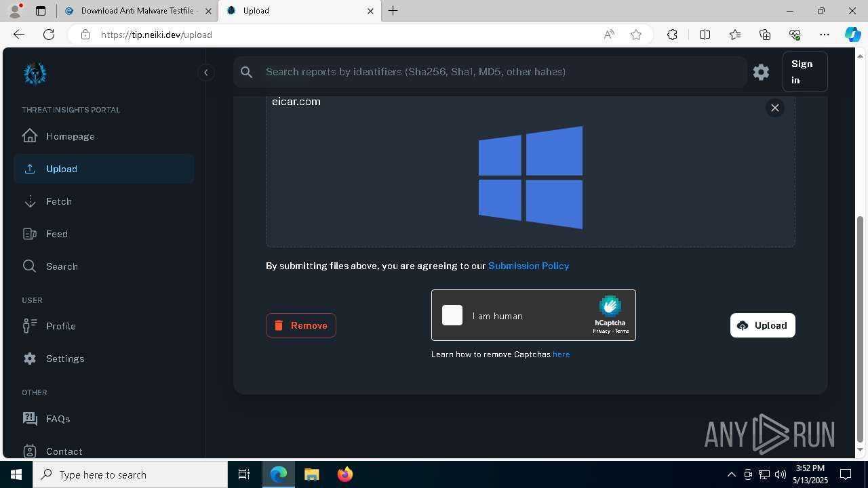868x488 pixels.
Task: Toggle split screen view
Action: pos(705,35)
